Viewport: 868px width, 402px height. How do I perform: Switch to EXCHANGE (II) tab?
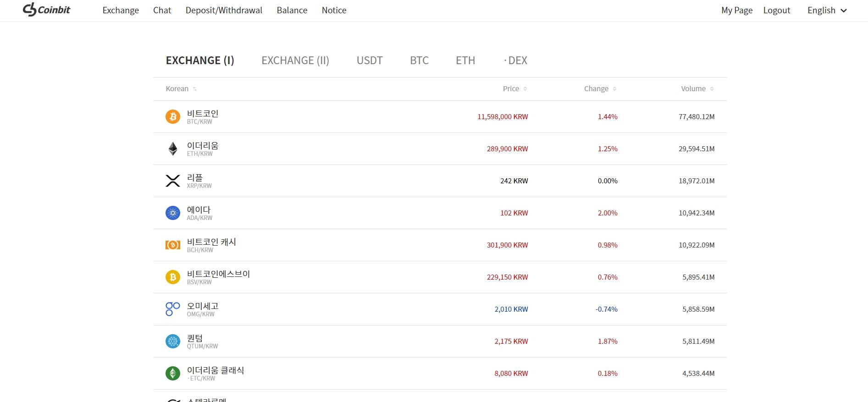295,61
